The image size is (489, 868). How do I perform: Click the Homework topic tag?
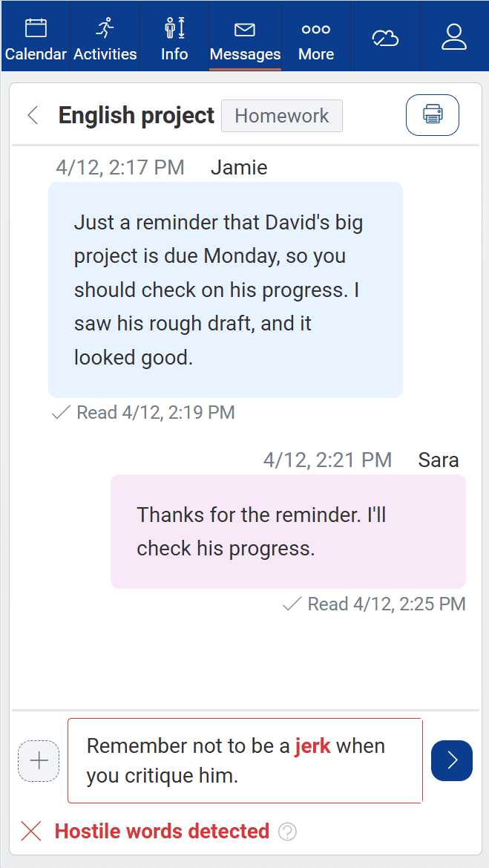(282, 116)
